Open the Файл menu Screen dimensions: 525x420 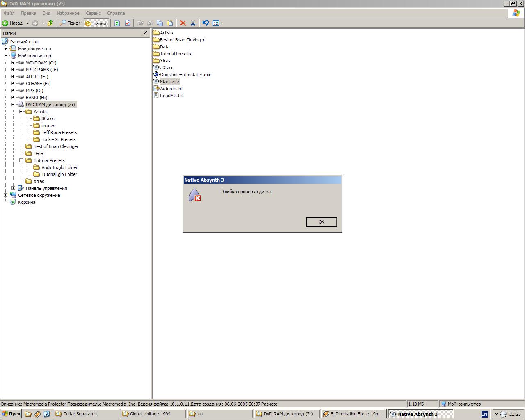click(x=9, y=13)
